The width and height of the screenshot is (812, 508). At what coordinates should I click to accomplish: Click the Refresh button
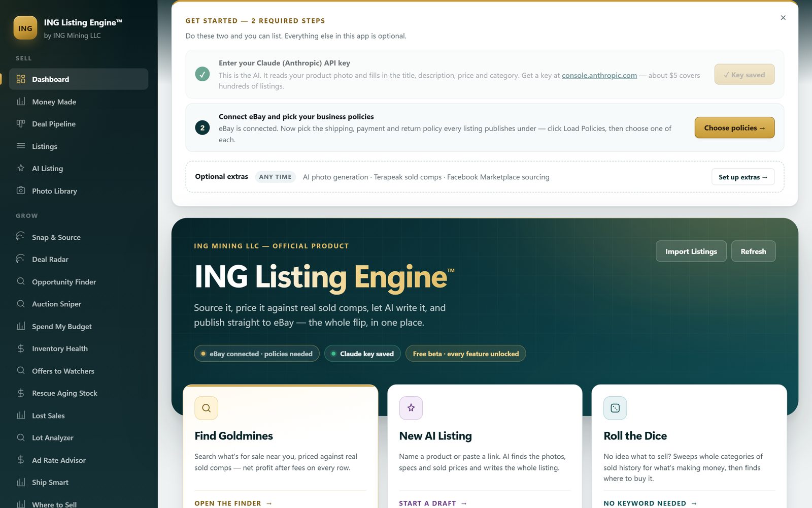tap(753, 251)
